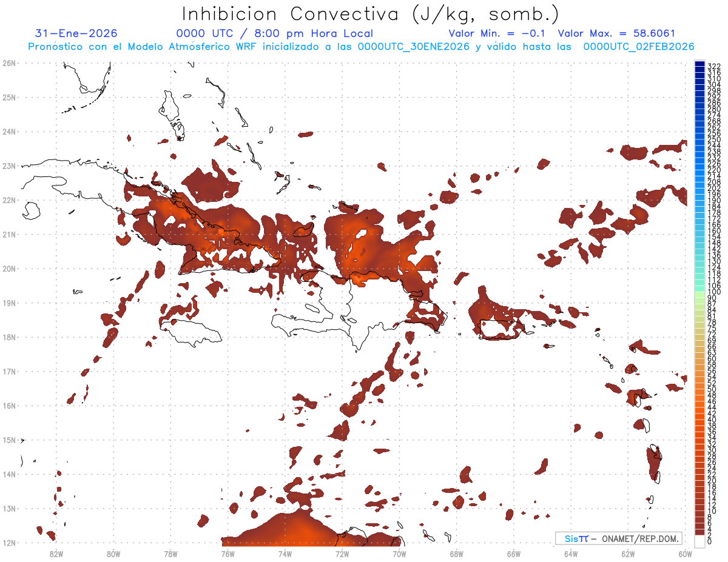Click the "19N" latitude label
The height and width of the screenshot is (562, 728).
click(x=8, y=303)
